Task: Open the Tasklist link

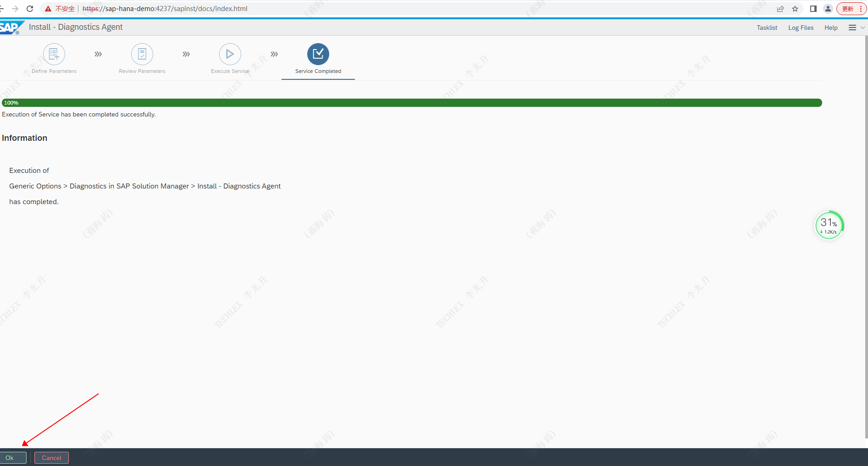Action: tap(767, 28)
